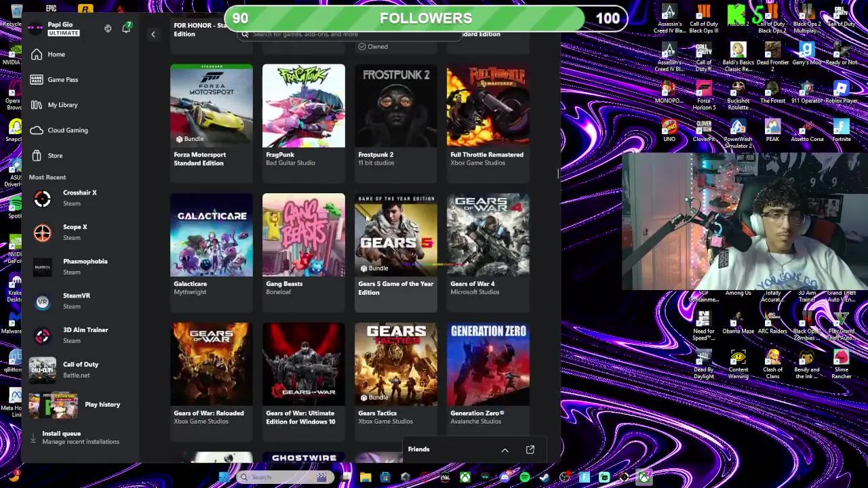The height and width of the screenshot is (488, 868).
Task: Open Gears of War: Reloaded tile
Action: [212, 382]
